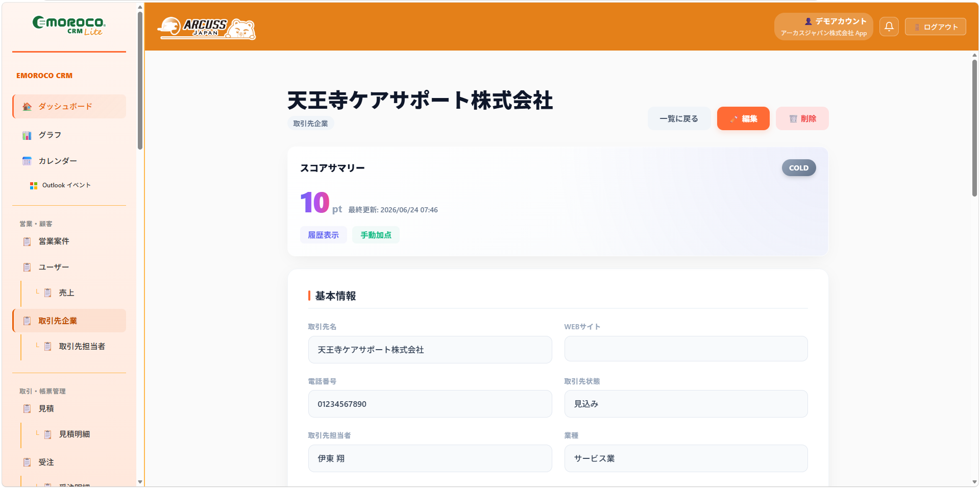Go to グラフ menu item
Viewport: 980px width, 488px height.
tap(69, 135)
